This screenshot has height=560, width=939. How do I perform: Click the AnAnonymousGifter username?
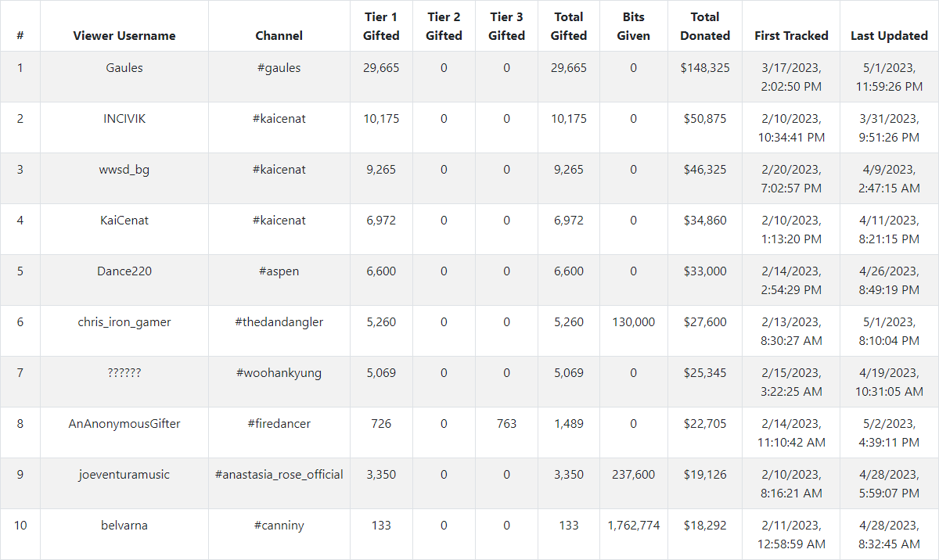124,424
